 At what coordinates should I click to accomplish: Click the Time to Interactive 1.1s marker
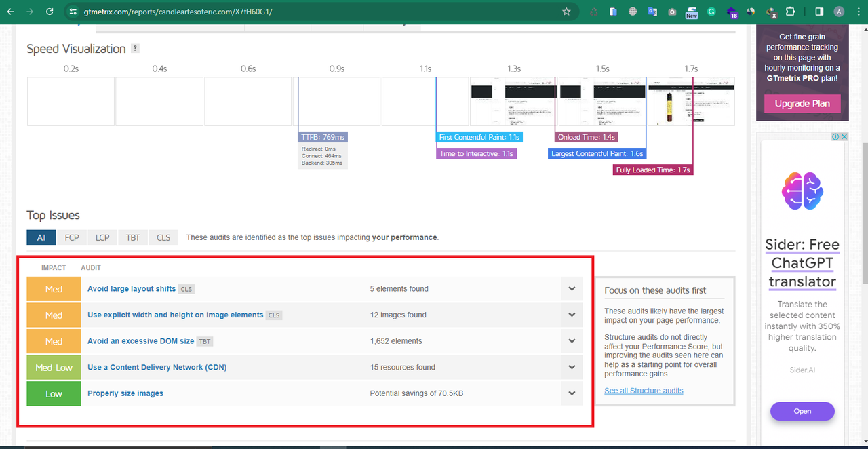[476, 153]
